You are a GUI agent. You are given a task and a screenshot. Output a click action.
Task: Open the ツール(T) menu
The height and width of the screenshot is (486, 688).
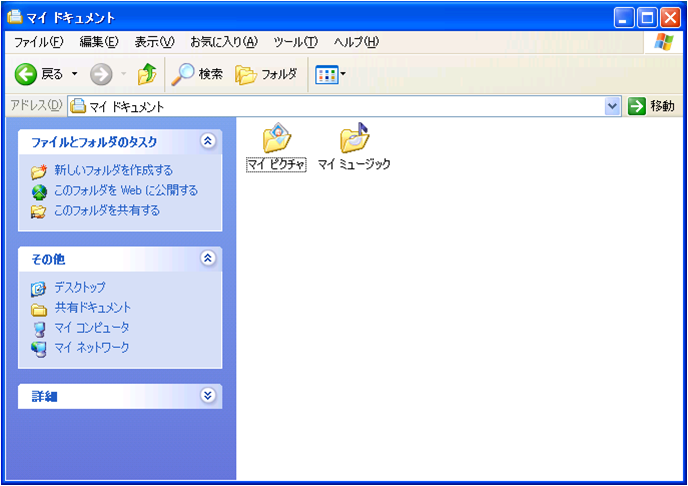(x=295, y=42)
